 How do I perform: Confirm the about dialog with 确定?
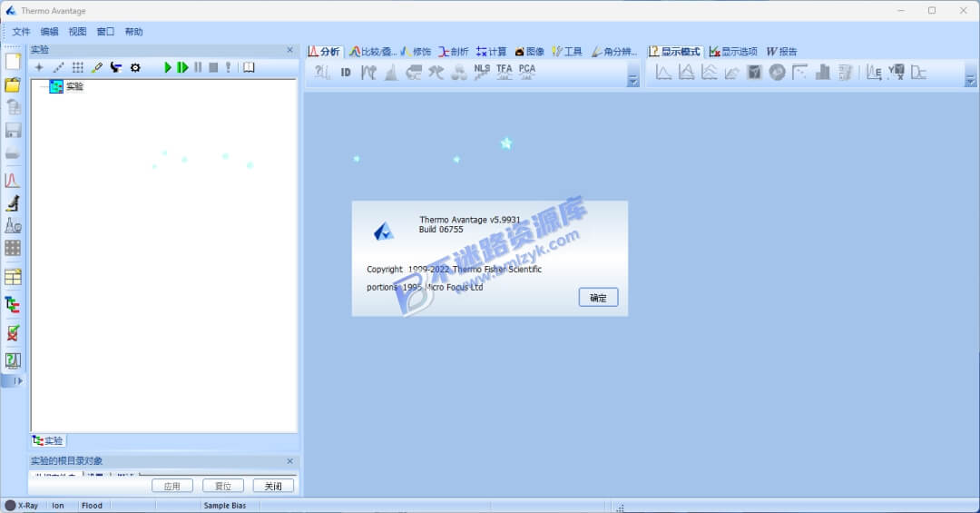tap(598, 298)
